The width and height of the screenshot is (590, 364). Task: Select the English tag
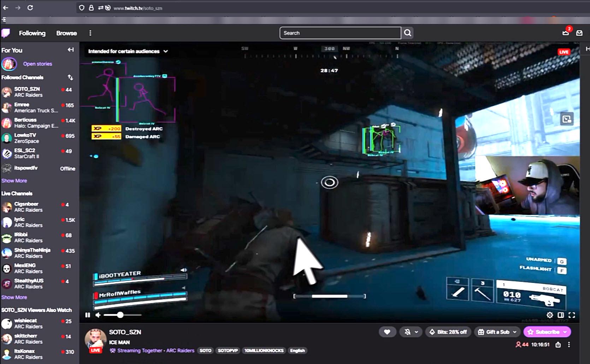(297, 351)
